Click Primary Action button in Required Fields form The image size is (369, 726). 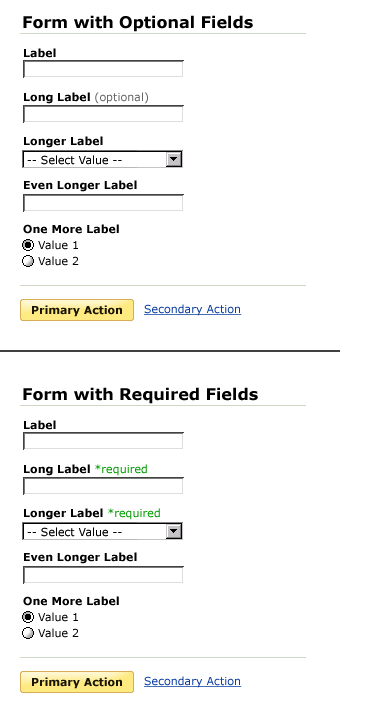tap(77, 682)
